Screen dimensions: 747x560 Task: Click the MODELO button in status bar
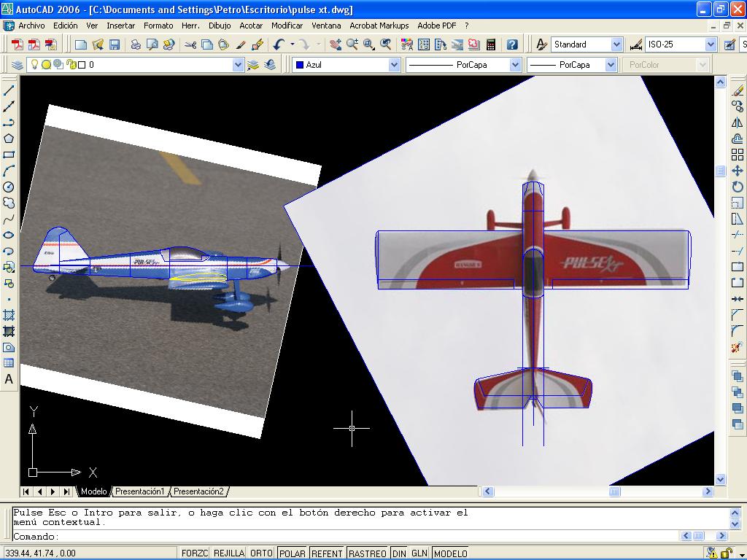coord(451,553)
